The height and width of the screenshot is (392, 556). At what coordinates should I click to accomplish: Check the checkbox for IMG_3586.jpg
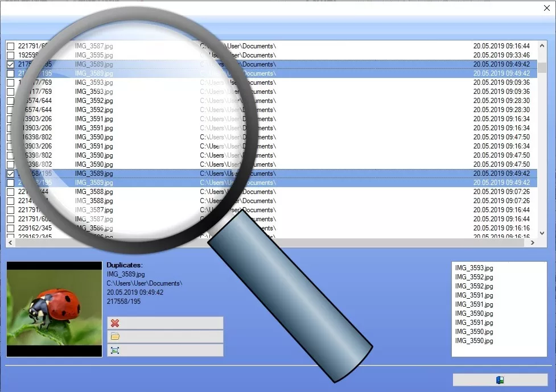click(x=10, y=228)
